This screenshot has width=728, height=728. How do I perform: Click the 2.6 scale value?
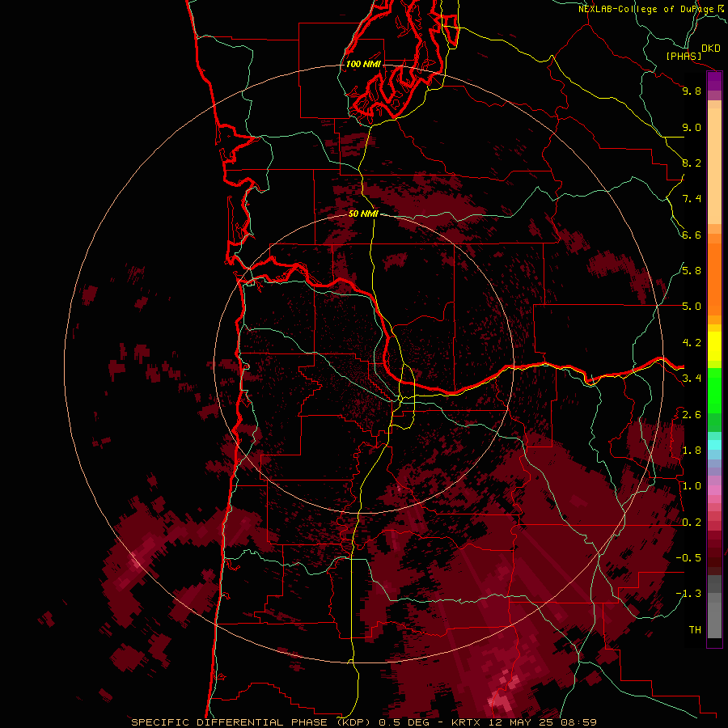(x=692, y=415)
